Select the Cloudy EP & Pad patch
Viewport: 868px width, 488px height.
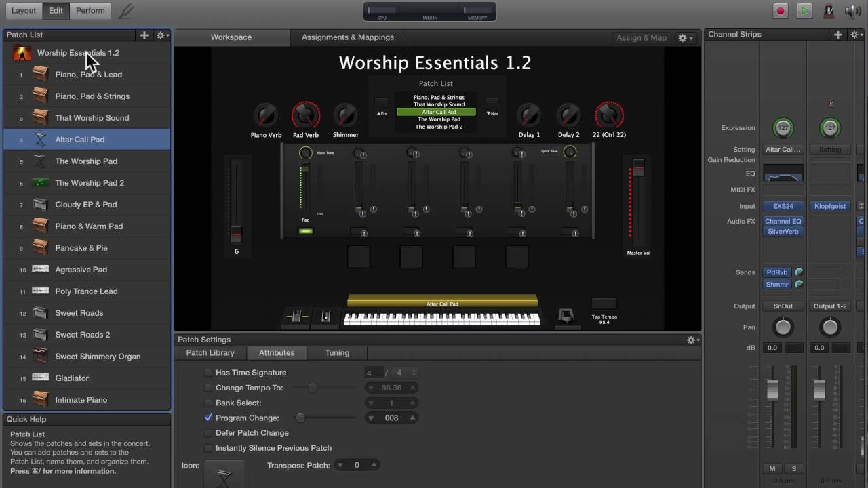87,205
